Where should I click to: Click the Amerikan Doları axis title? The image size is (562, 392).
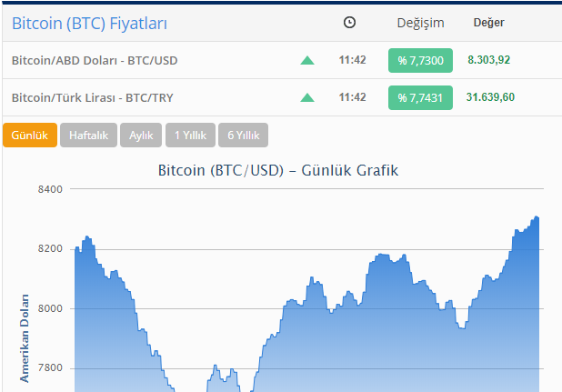25,338
